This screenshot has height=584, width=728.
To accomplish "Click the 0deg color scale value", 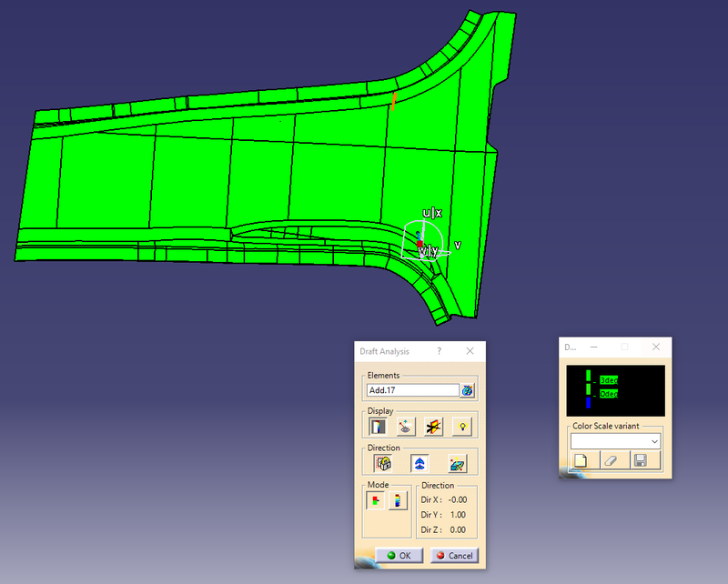I will point(609,394).
